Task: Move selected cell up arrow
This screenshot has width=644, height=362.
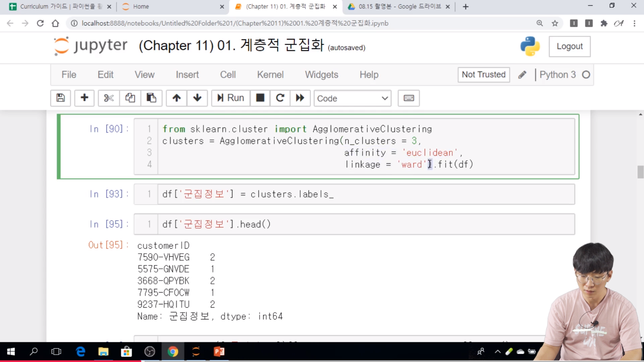Action: [177, 98]
